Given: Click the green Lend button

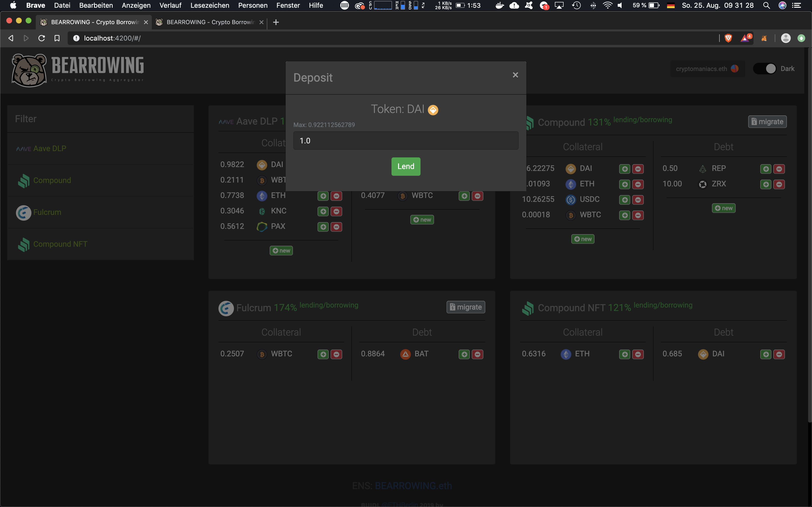Looking at the screenshot, I should (x=406, y=166).
